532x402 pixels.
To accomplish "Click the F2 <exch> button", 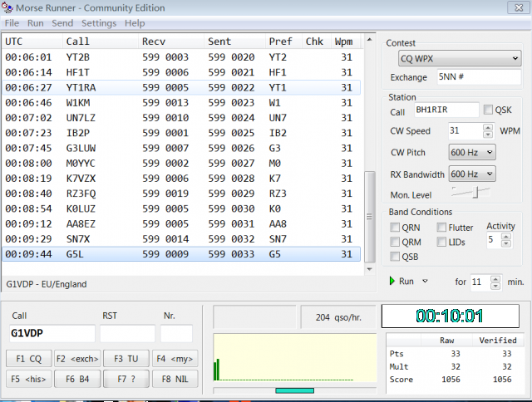I will (x=77, y=359).
